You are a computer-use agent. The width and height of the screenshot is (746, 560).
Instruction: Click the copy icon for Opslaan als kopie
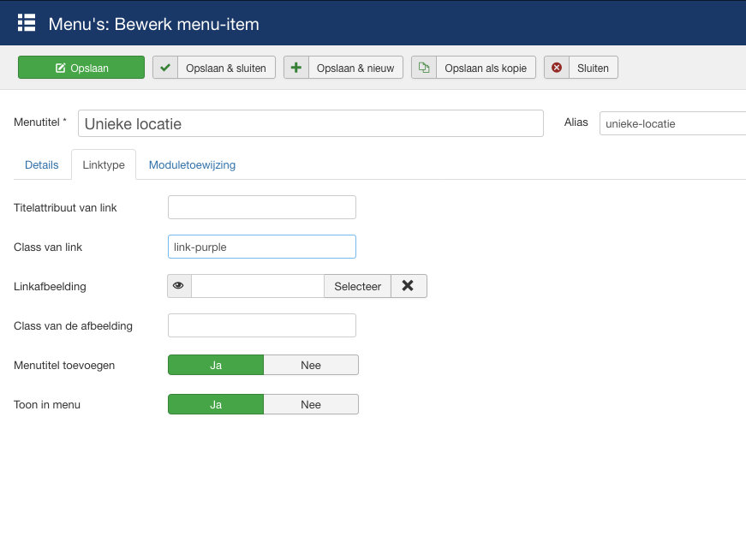424,68
